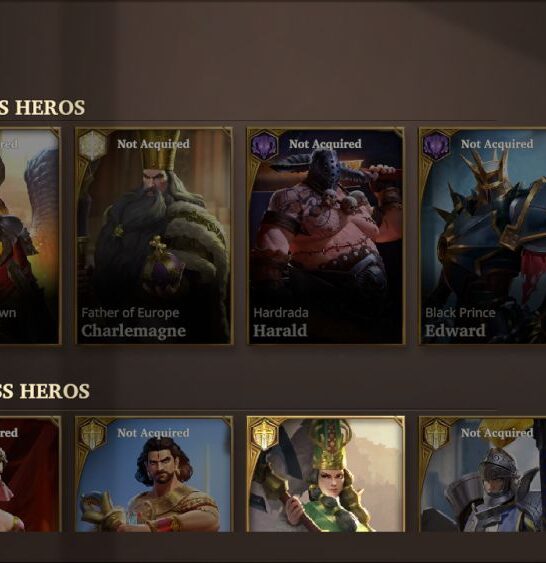Select the green-crowned heroine's portrait

(326, 474)
